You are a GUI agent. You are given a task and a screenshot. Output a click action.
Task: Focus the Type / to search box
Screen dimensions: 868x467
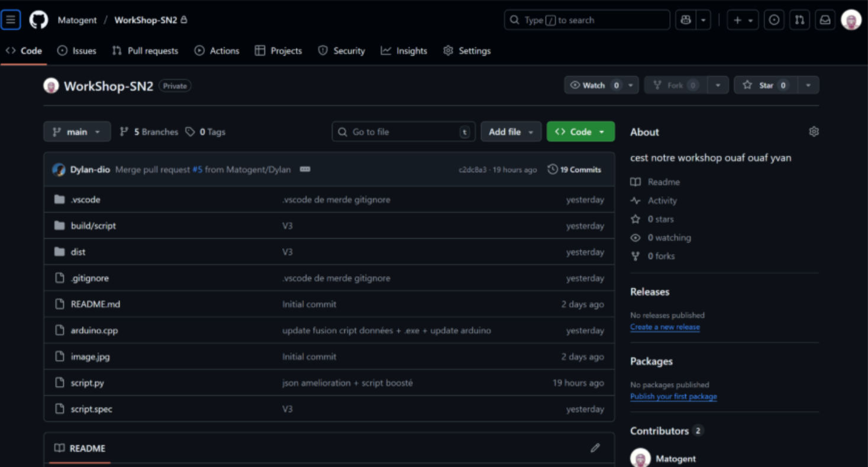587,20
